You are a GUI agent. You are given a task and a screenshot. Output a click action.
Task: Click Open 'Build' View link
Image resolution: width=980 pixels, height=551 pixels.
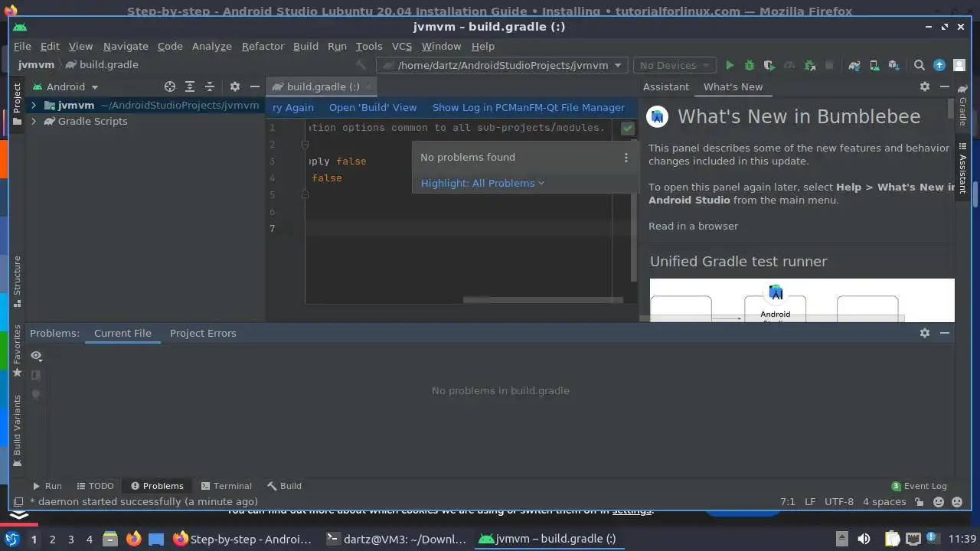(373, 107)
